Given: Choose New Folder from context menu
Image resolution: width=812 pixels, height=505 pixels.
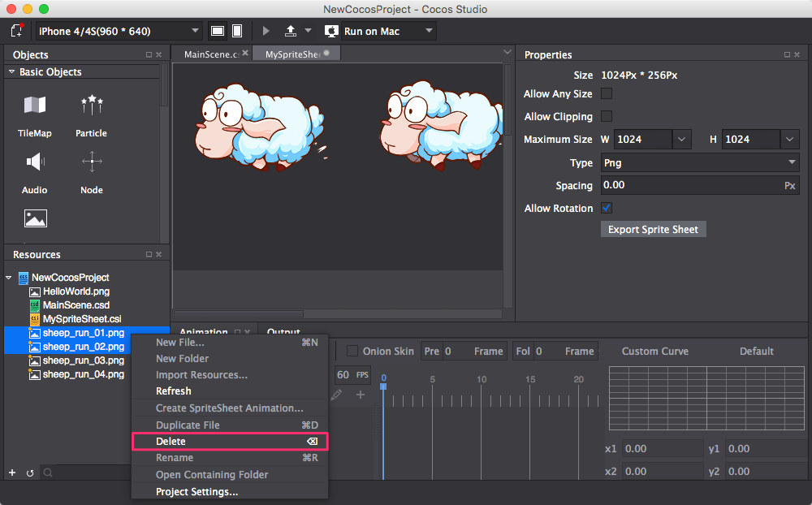Looking at the screenshot, I should (x=230, y=358).
